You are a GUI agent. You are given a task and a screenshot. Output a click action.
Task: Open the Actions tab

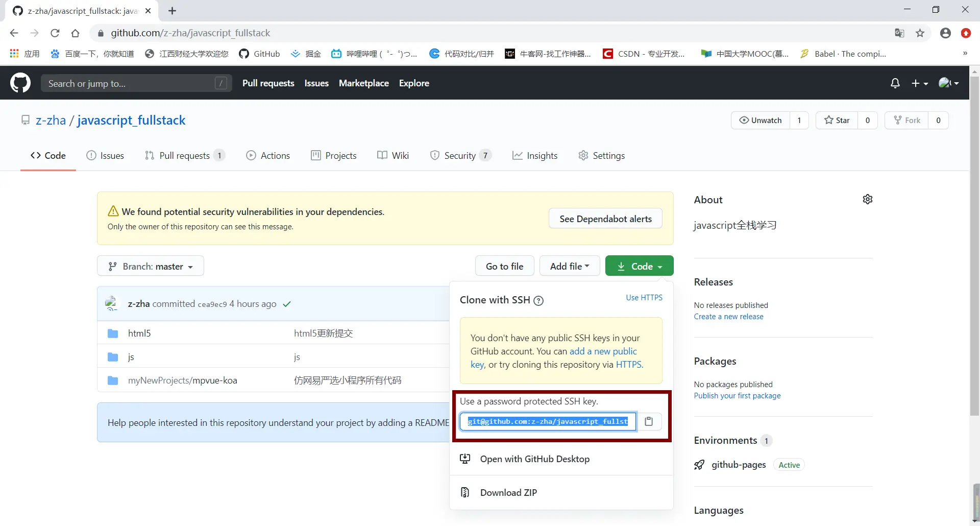(x=268, y=156)
